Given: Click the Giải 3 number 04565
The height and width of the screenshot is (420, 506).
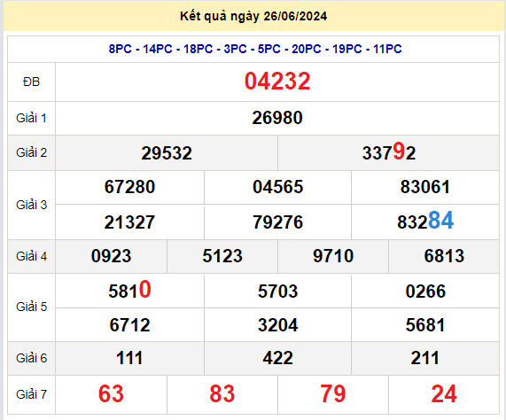Looking at the screenshot, I should click(278, 187).
